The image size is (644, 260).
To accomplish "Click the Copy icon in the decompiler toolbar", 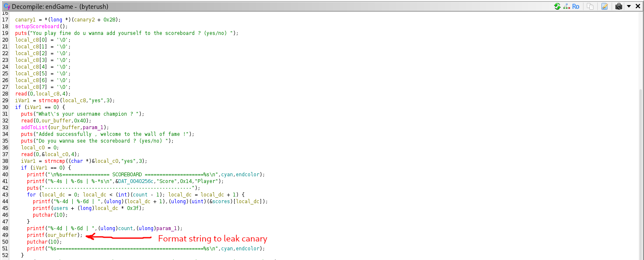I will click(591, 6).
